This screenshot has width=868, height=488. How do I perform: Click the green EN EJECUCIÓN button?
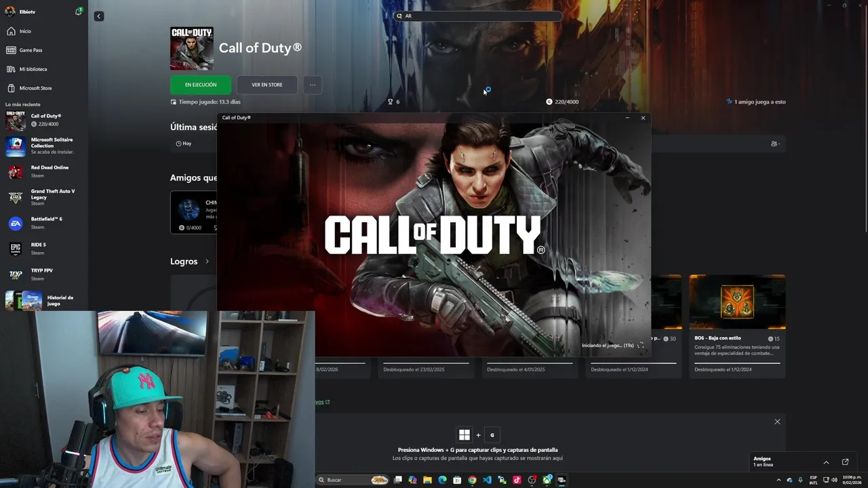201,85
